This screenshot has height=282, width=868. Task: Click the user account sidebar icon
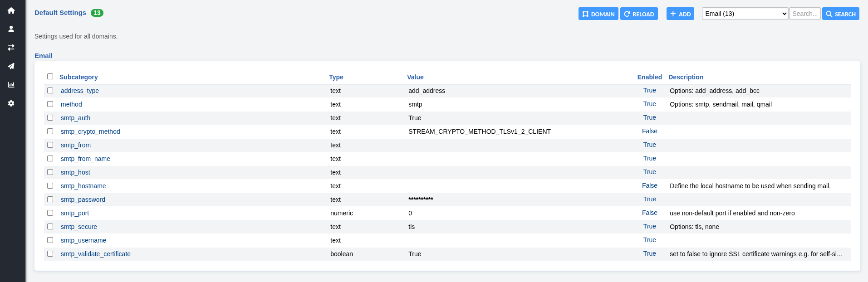(11, 29)
